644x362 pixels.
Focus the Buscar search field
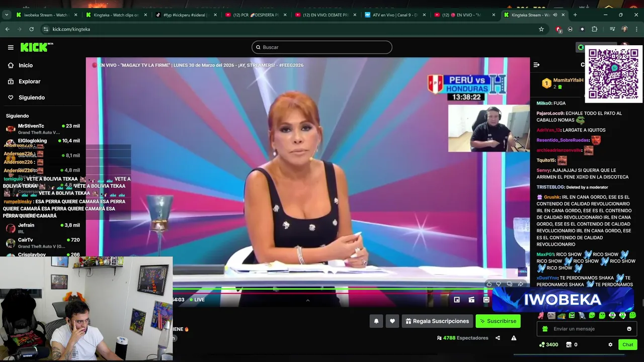pyautogui.click(x=322, y=47)
